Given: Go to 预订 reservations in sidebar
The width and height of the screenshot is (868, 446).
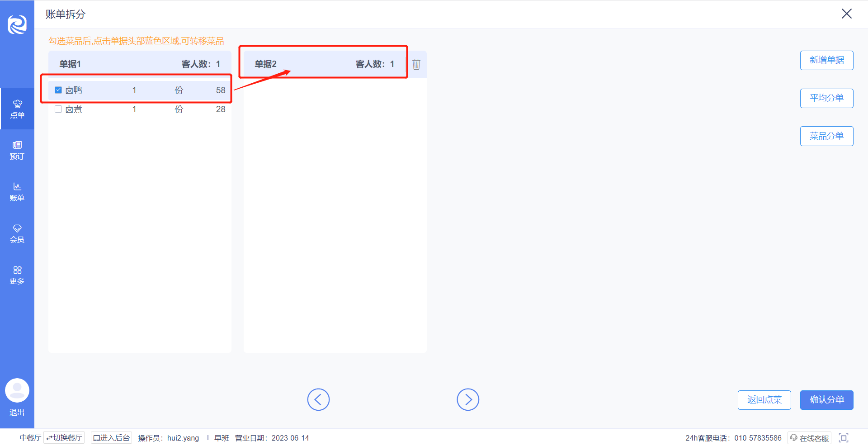Looking at the screenshot, I should [x=17, y=151].
